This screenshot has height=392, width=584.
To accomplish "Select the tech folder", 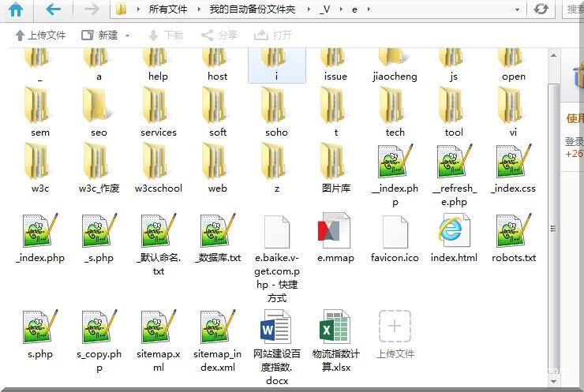I will tap(395, 112).
